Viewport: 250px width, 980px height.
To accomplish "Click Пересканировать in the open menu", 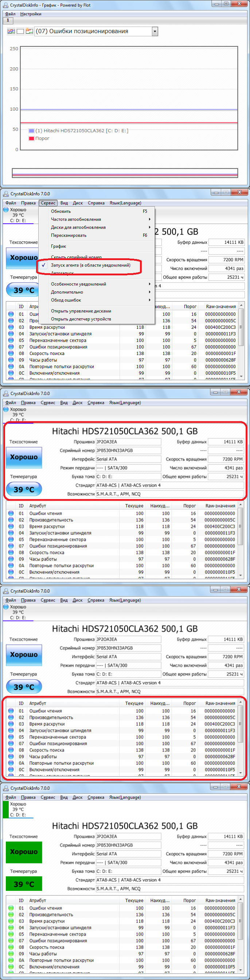I will [69, 235].
